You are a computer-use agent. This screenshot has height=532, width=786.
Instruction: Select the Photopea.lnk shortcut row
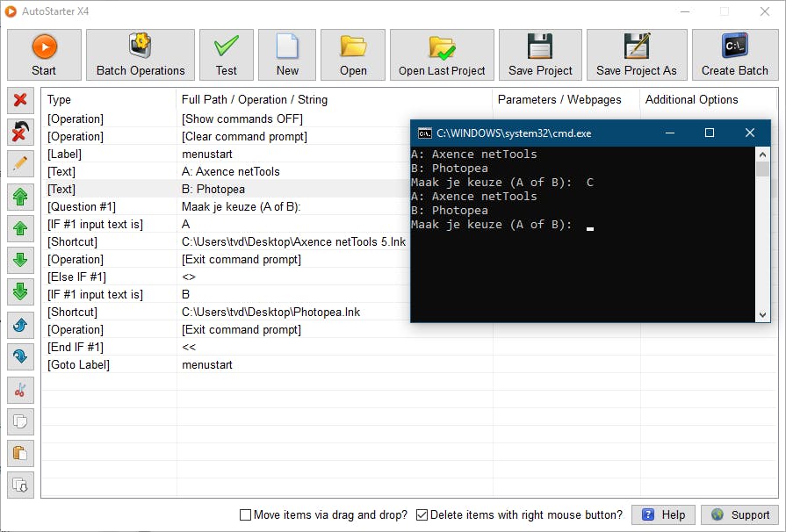[226, 312]
